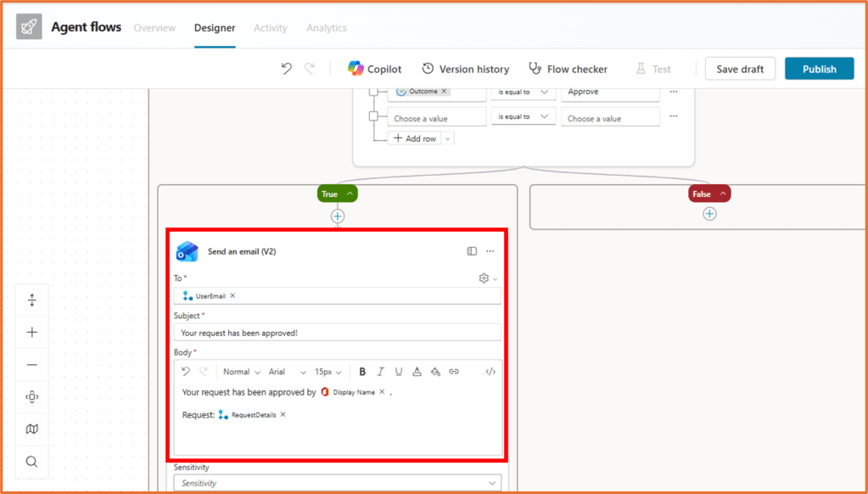The height and width of the screenshot is (494, 868).
Task: Select the highlight color tool
Action: point(434,371)
